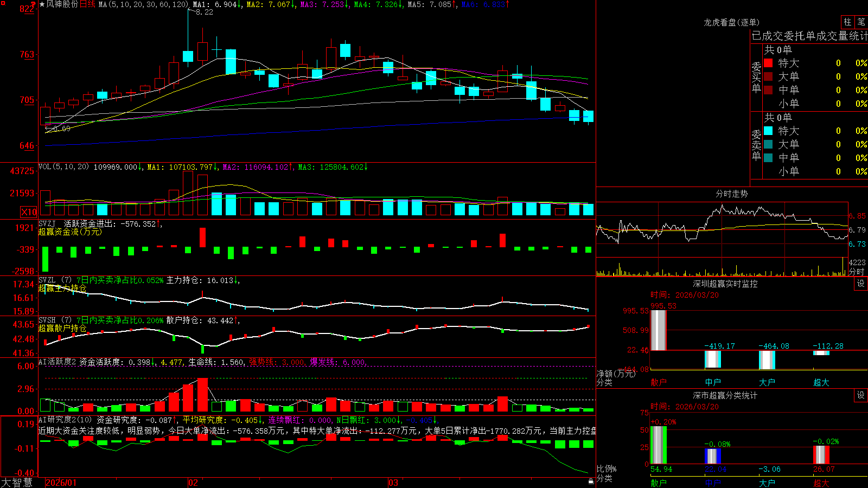Click the 54.94 散户 ratio value

[x=661, y=469]
